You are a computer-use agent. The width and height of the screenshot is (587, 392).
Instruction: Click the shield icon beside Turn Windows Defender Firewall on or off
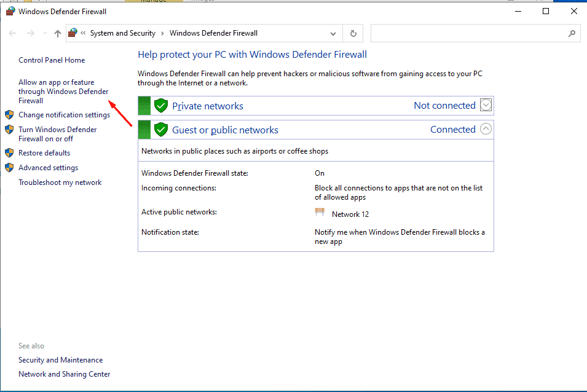click(9, 129)
